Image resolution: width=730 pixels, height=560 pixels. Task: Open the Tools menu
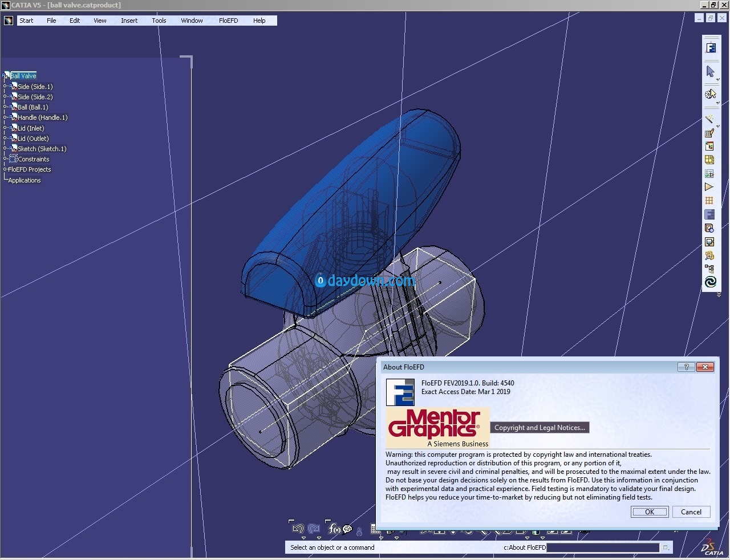[x=159, y=21]
